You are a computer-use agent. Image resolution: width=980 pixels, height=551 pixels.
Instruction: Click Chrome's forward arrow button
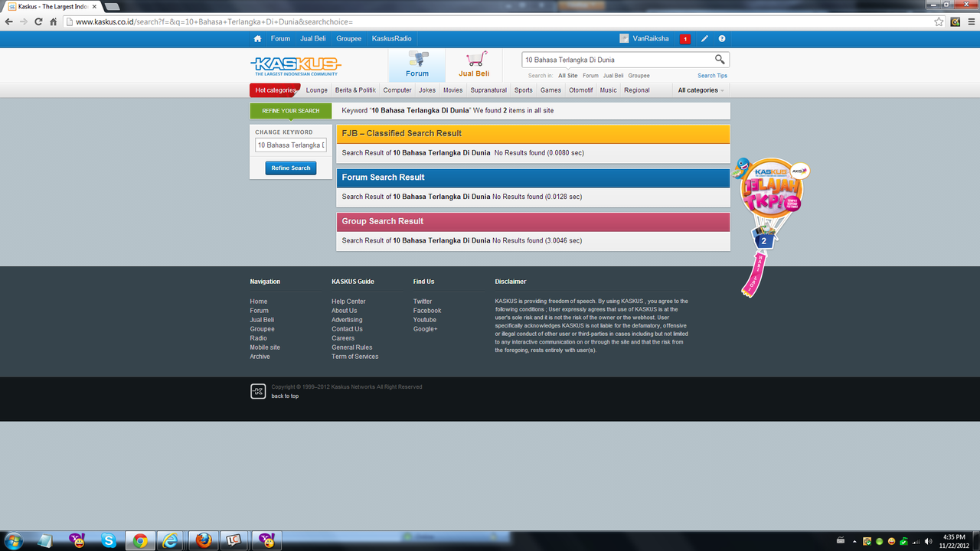pos(24,21)
